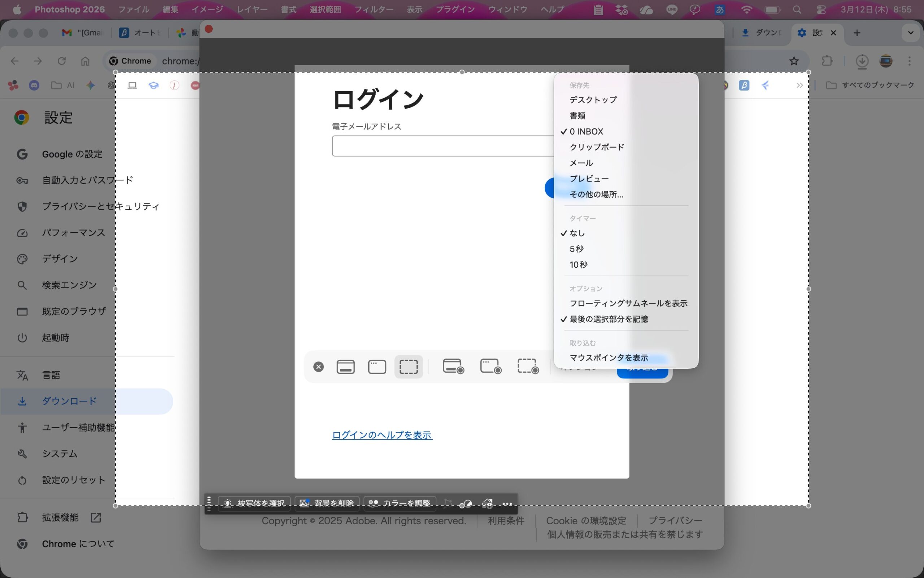Set timer to 5秒

click(576, 249)
